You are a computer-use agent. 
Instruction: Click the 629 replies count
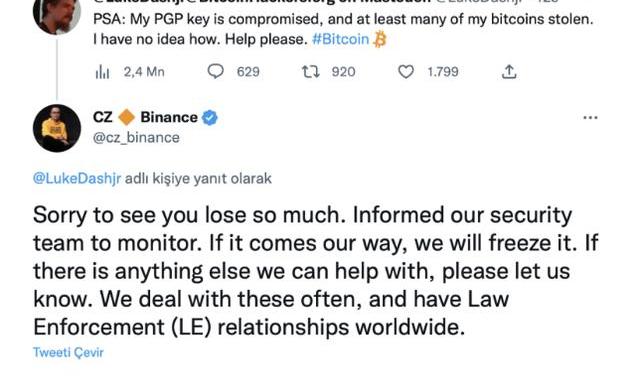click(248, 72)
